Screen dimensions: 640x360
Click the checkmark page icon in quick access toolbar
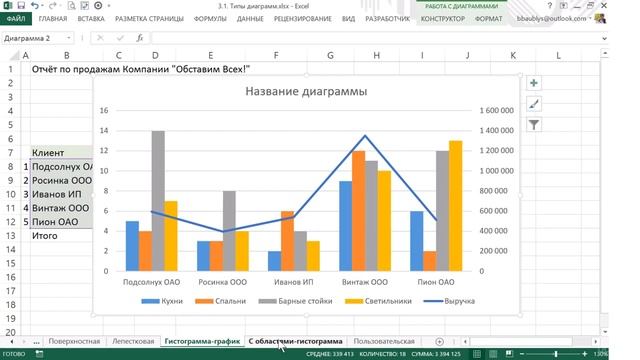coord(84,6)
